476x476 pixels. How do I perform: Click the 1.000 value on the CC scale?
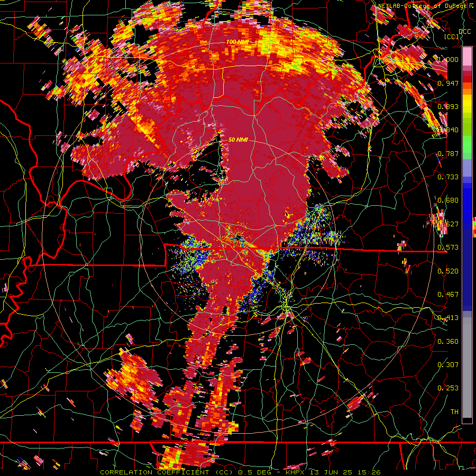tap(448, 59)
